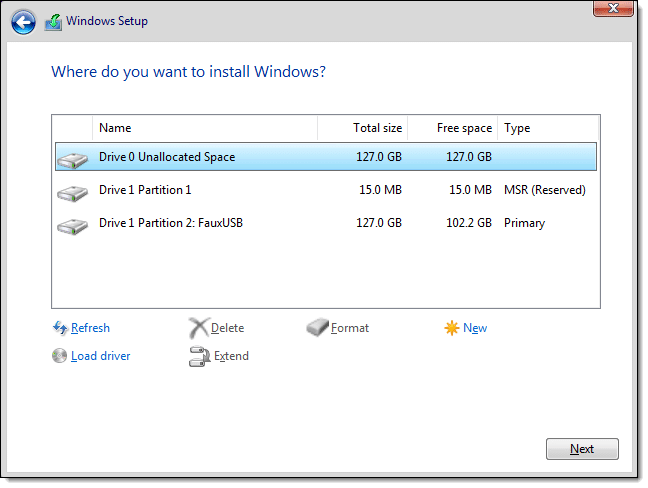Viewport: 648px width, 488px height.
Task: Click the heading Where do you want to install Windows?
Action: tap(188, 72)
